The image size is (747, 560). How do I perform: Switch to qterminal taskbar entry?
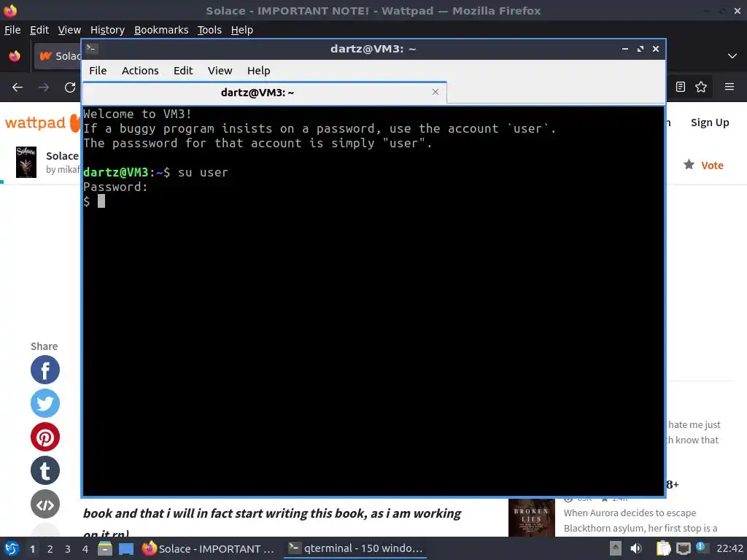356,548
